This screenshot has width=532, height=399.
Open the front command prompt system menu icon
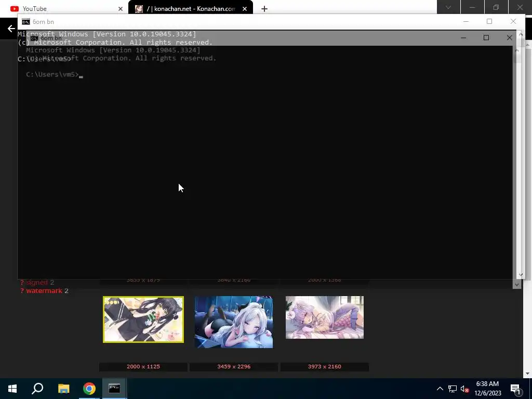click(26, 22)
